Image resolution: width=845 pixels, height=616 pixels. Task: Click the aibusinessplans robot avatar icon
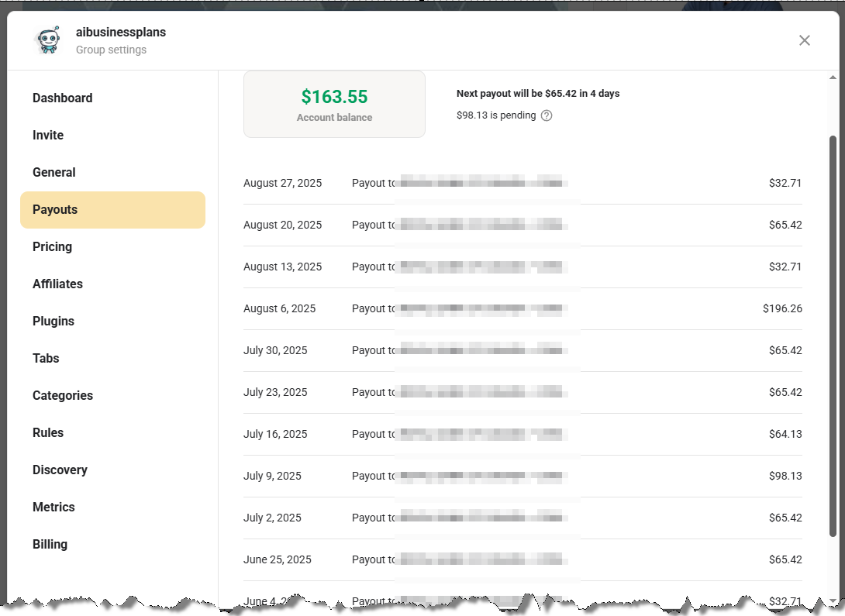(48, 40)
